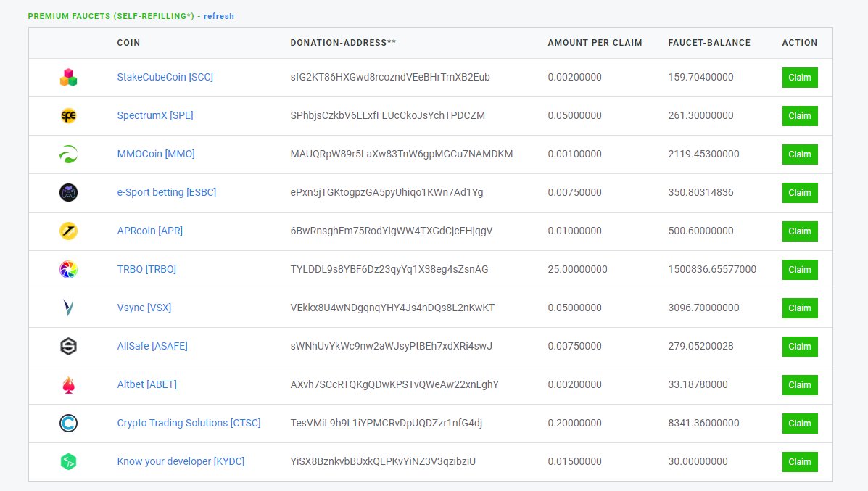This screenshot has height=491, width=868.
Task: Click the e-Sport betting gamepad logo
Action: (x=68, y=193)
